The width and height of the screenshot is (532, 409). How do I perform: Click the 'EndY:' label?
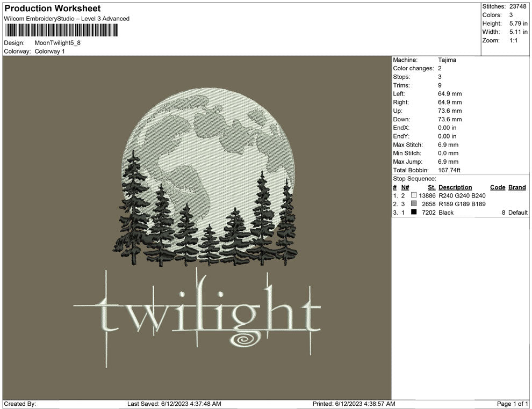coord(401,136)
